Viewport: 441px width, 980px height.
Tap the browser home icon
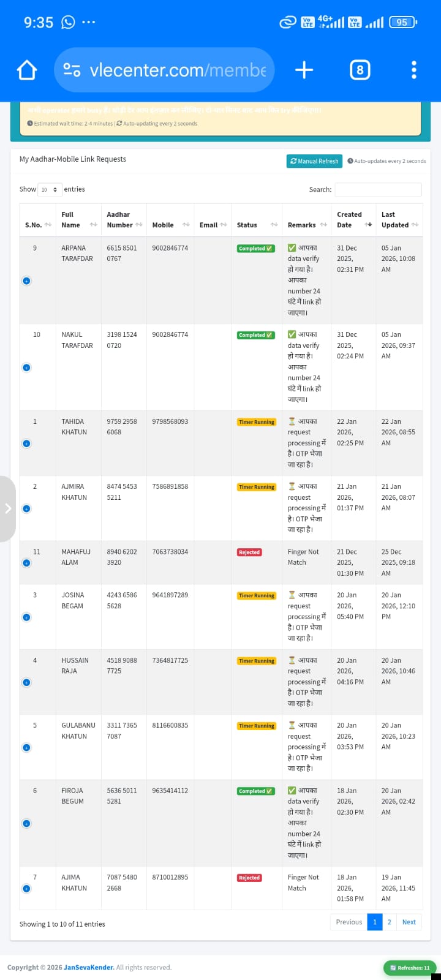[27, 70]
